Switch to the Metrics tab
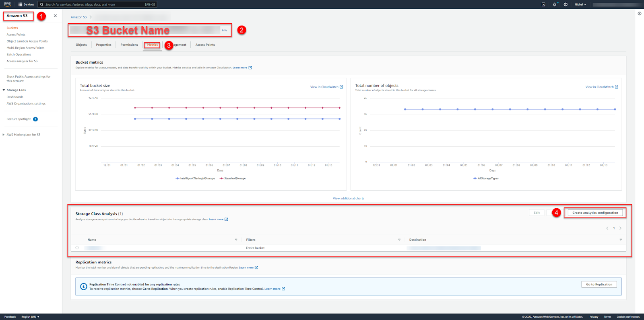This screenshot has width=644, height=320. (153, 45)
